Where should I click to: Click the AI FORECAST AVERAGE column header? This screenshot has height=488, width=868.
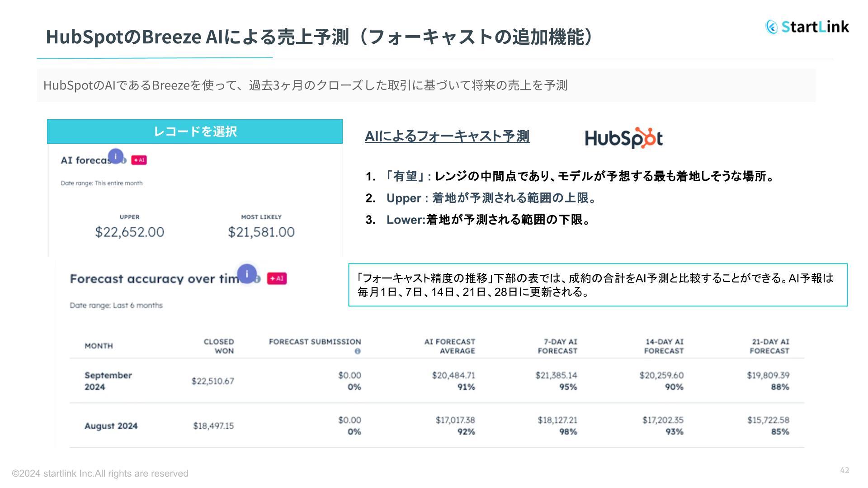click(x=450, y=346)
